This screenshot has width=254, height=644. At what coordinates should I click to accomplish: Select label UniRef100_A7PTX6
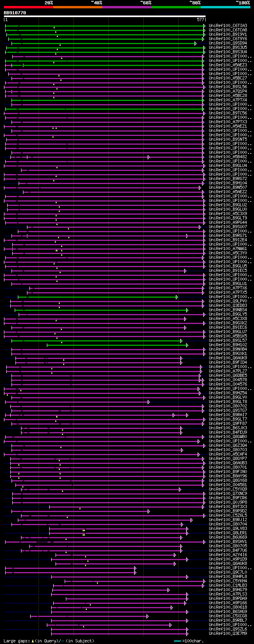tap(228, 288)
